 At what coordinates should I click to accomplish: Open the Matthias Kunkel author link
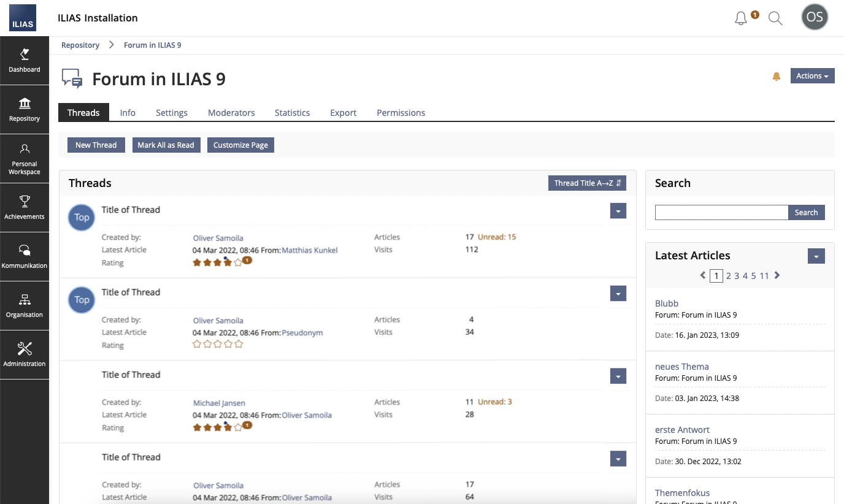pyautogui.click(x=310, y=250)
